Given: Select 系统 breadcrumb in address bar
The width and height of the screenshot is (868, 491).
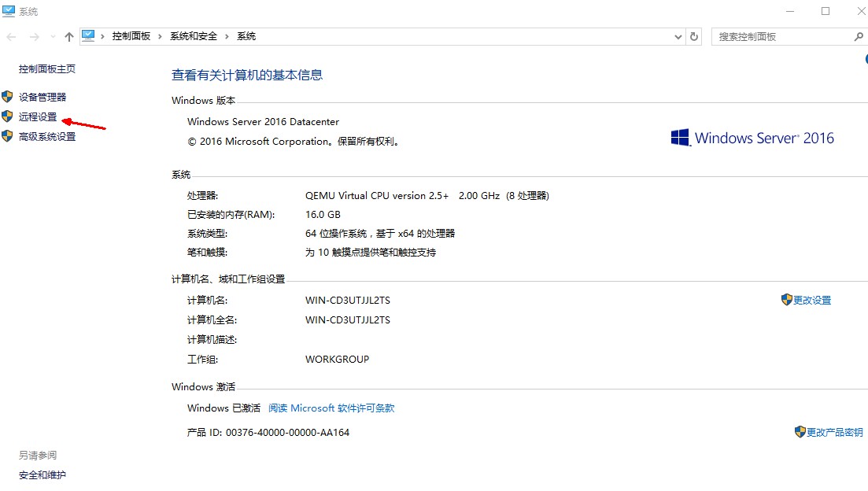Looking at the screenshot, I should point(246,36).
